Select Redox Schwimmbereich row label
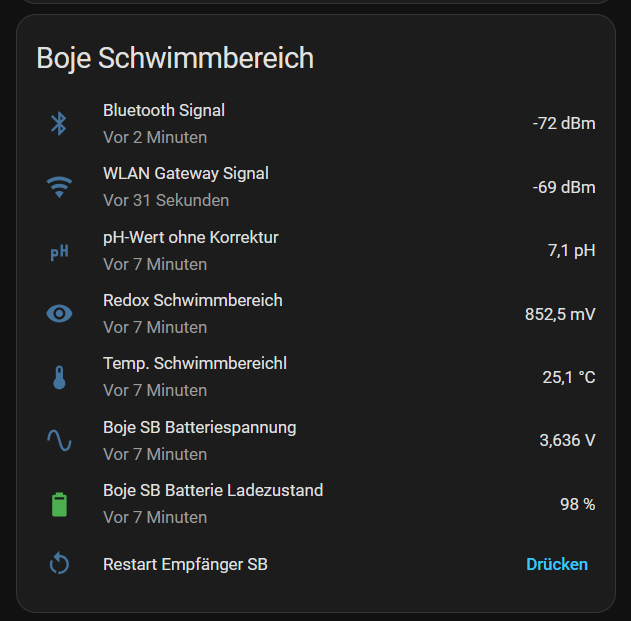Screen dimensions: 631x621 (193, 300)
